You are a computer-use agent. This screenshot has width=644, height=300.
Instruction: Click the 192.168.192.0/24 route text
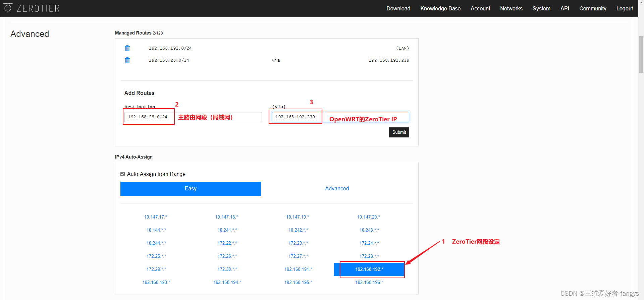[x=170, y=48]
